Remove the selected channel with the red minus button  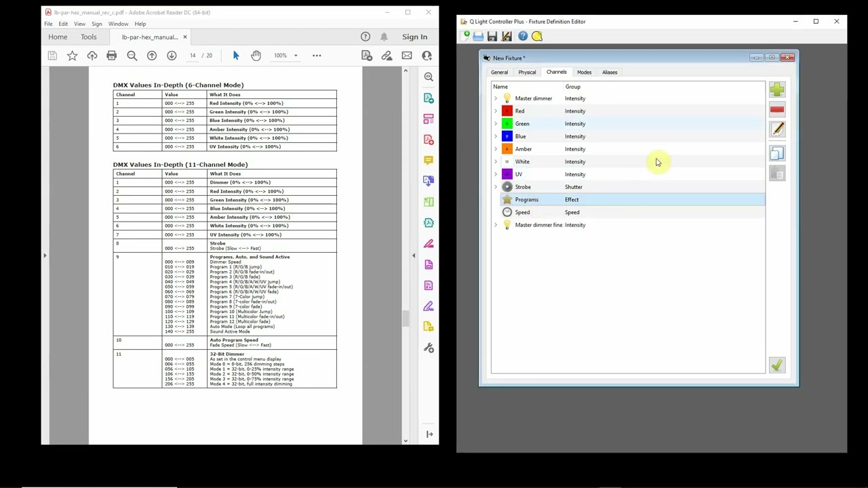click(x=777, y=110)
